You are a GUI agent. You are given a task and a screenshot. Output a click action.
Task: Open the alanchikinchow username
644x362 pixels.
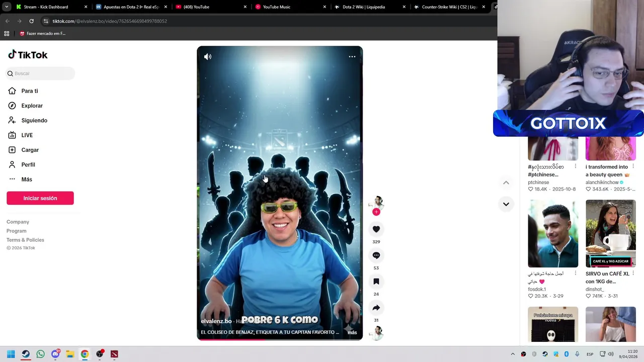pos(602,183)
